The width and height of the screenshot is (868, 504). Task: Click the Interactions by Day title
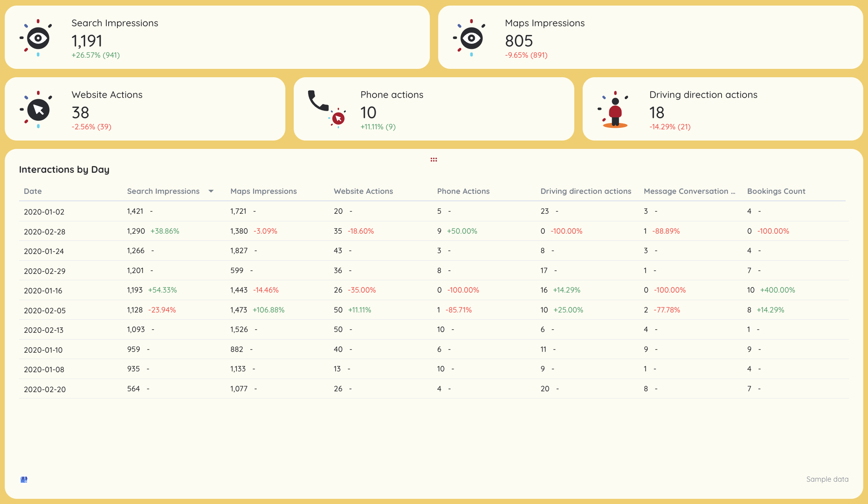pos(64,169)
